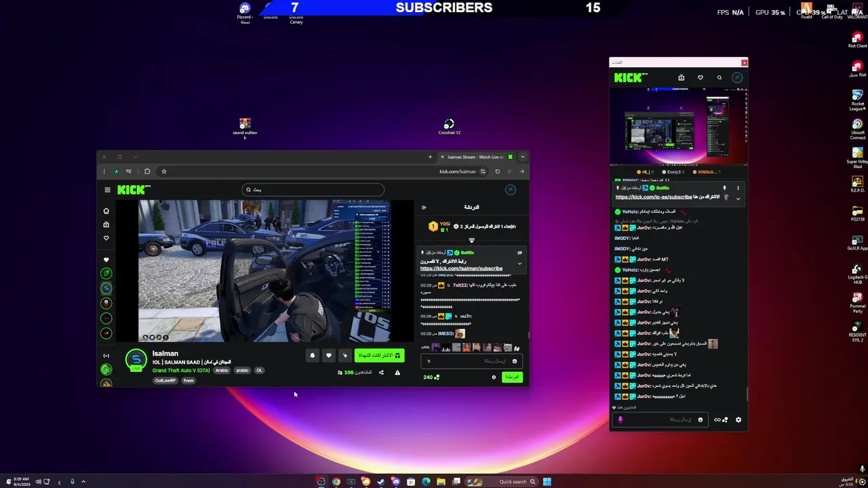This screenshot has height=488, width=868.
Task: Expand the pinned message in the popout chat
Action: point(738,199)
